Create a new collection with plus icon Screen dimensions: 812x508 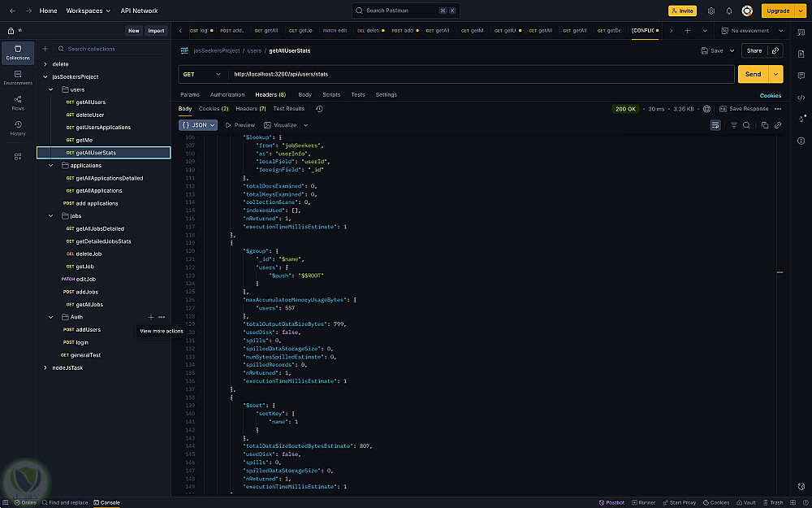click(45, 49)
